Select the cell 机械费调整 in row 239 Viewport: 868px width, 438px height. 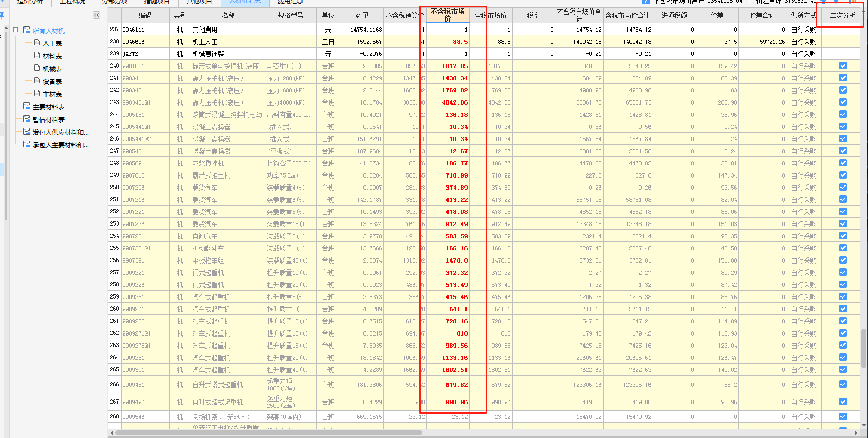click(x=229, y=54)
